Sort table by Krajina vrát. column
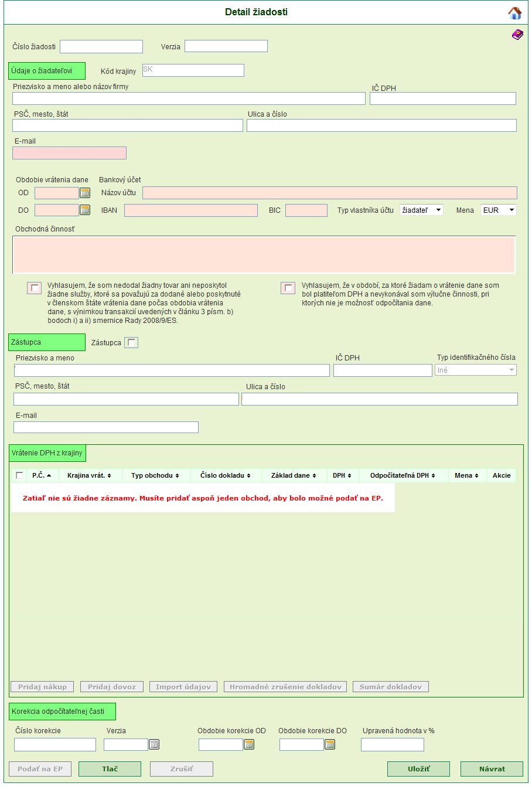The height and width of the screenshot is (793, 532). (x=89, y=475)
